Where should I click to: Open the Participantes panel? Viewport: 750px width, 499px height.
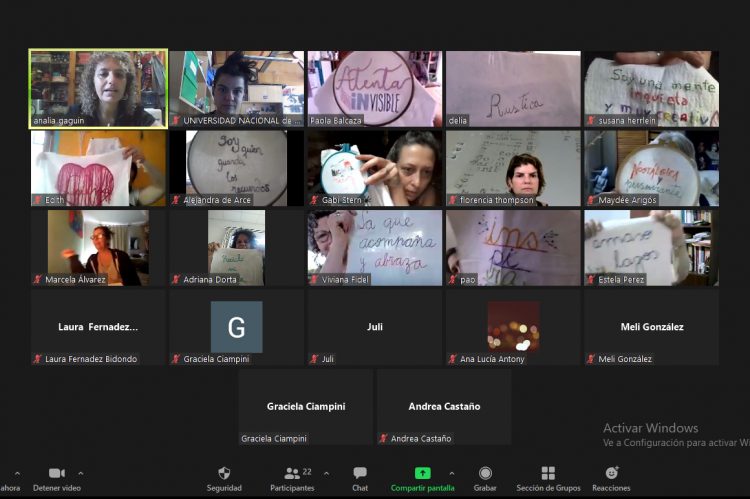pyautogui.click(x=292, y=473)
